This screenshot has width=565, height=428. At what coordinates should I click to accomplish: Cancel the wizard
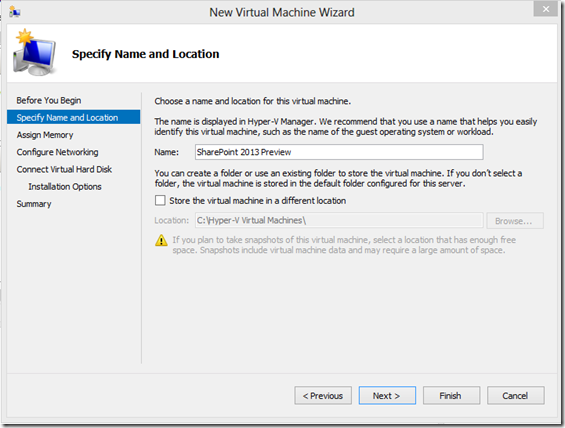(x=515, y=396)
